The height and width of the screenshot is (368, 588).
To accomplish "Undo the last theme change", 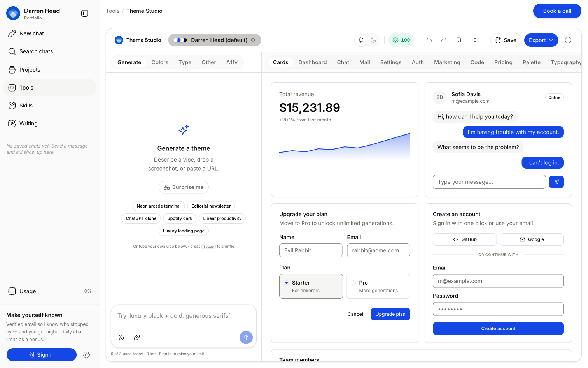I will (429, 40).
